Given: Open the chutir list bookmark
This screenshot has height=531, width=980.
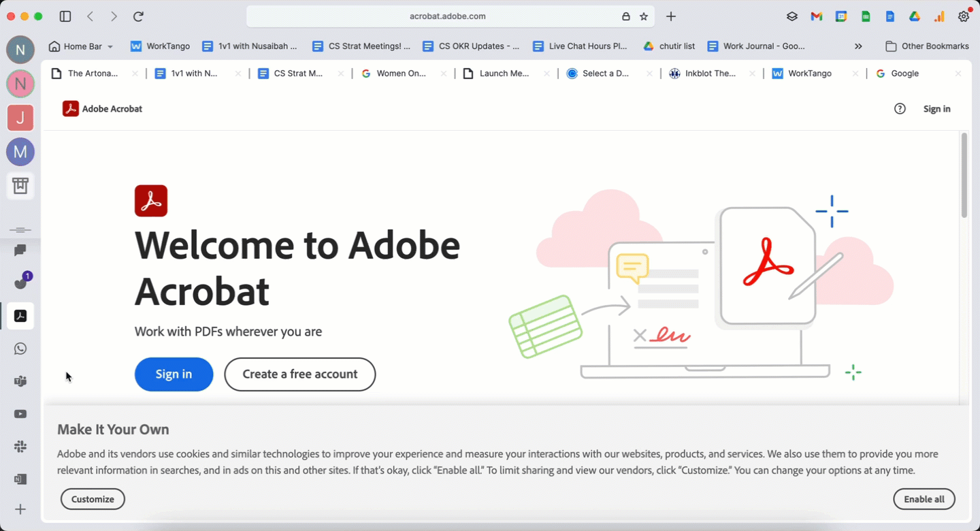Looking at the screenshot, I should click(x=669, y=46).
